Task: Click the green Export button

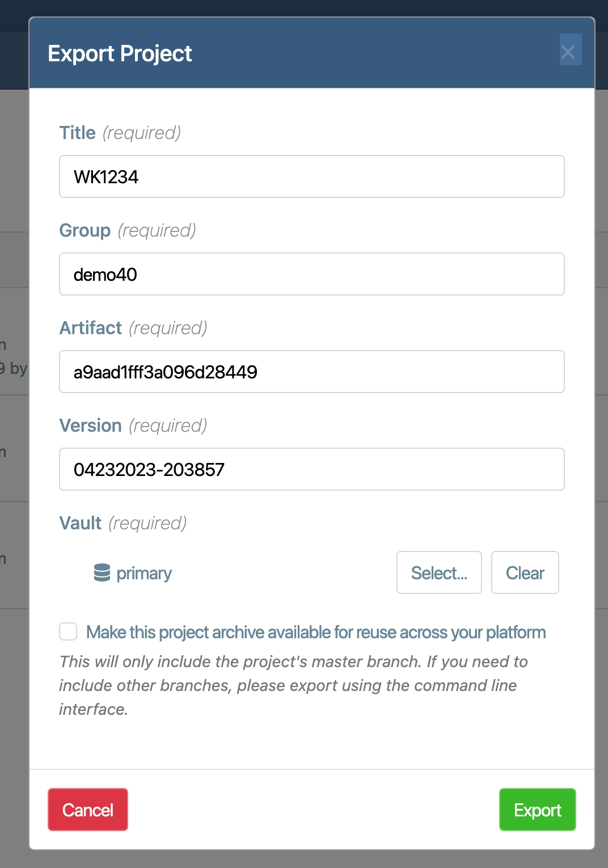Action: (537, 810)
